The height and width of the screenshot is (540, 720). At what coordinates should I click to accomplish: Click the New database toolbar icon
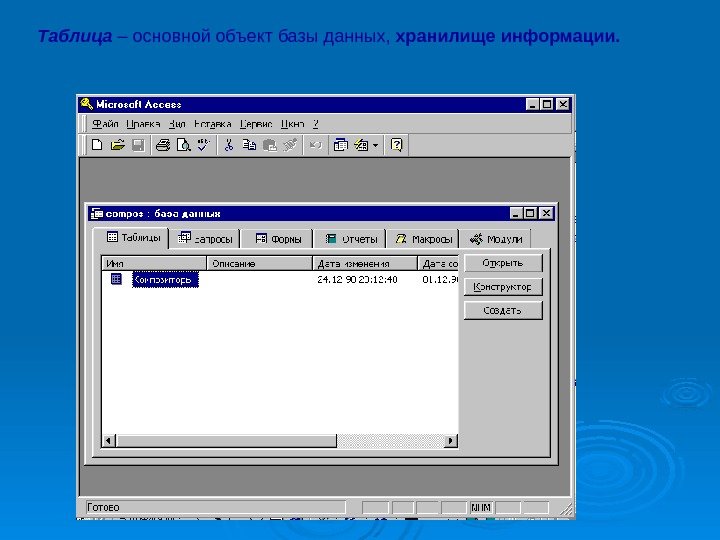pos(97,145)
